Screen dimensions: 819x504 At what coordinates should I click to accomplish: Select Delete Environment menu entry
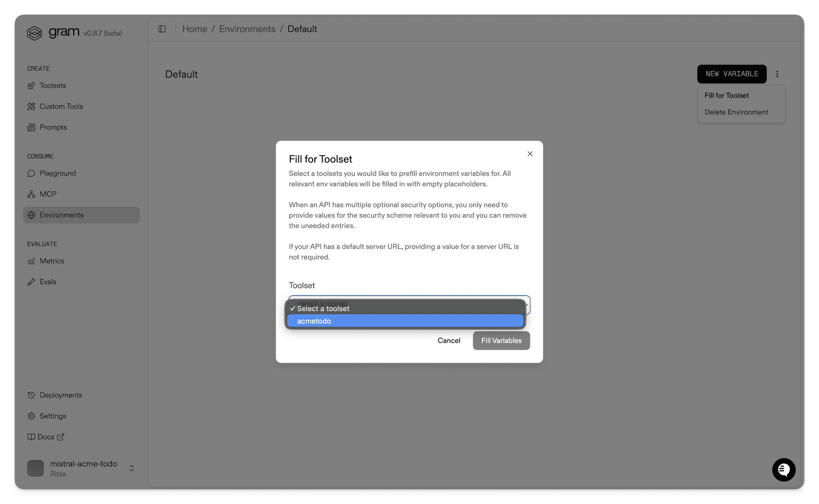[736, 112]
